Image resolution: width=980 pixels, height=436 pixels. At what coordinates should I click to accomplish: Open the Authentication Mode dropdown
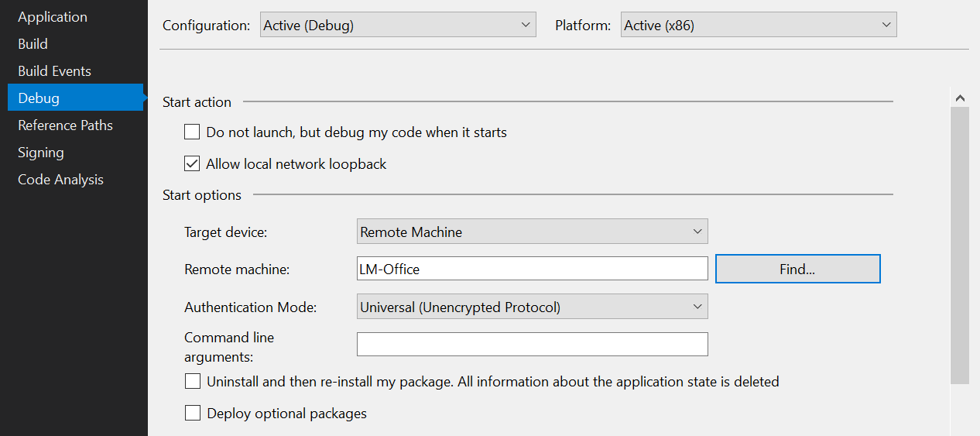[532, 307]
